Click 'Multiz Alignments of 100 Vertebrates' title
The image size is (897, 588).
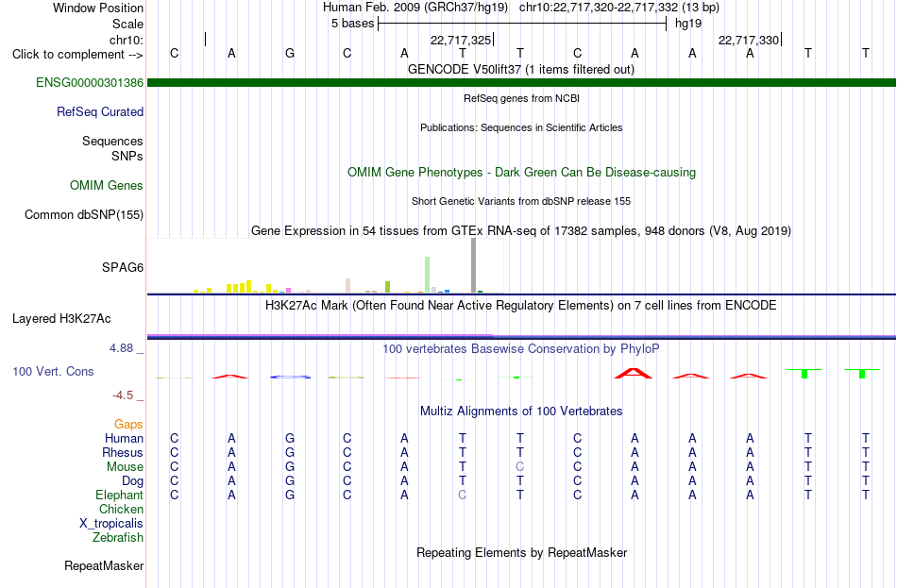pyautogui.click(x=521, y=411)
